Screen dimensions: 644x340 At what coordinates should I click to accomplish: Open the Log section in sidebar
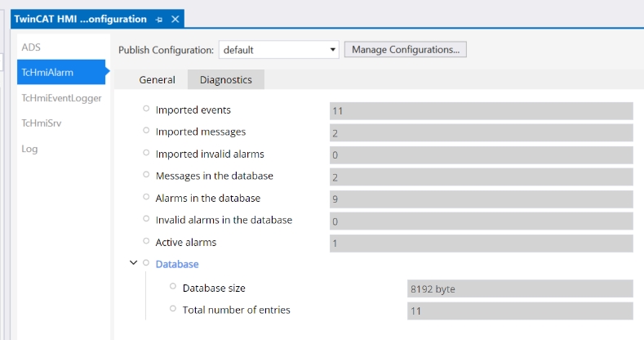pos(29,149)
